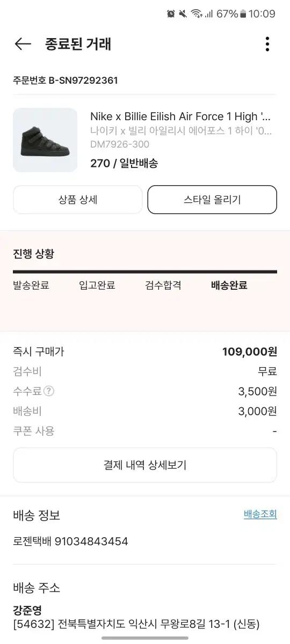Follow the 배송조회 tracking link
290x644 pixels.
pyautogui.click(x=260, y=514)
